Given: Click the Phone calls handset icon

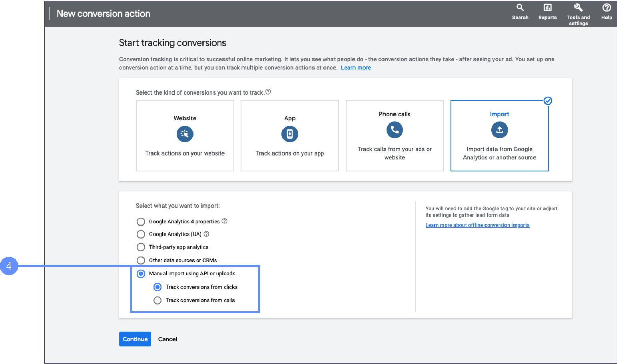Looking at the screenshot, I should coord(395,130).
